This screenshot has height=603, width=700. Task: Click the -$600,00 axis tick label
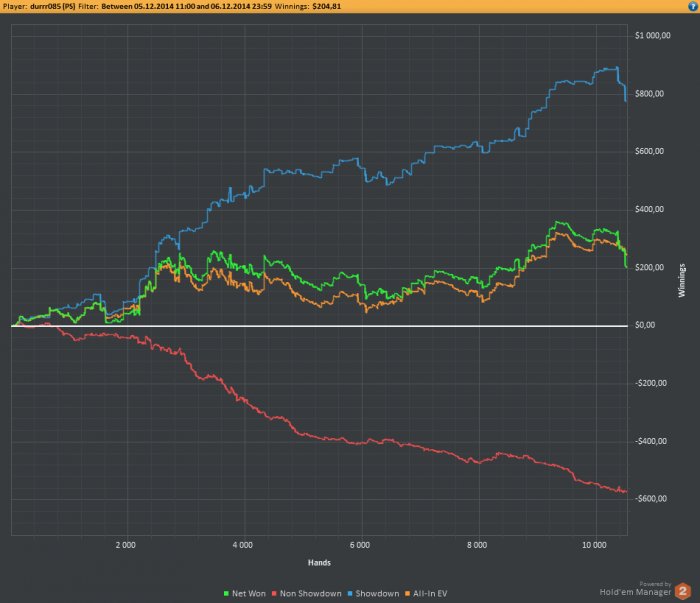click(651, 499)
